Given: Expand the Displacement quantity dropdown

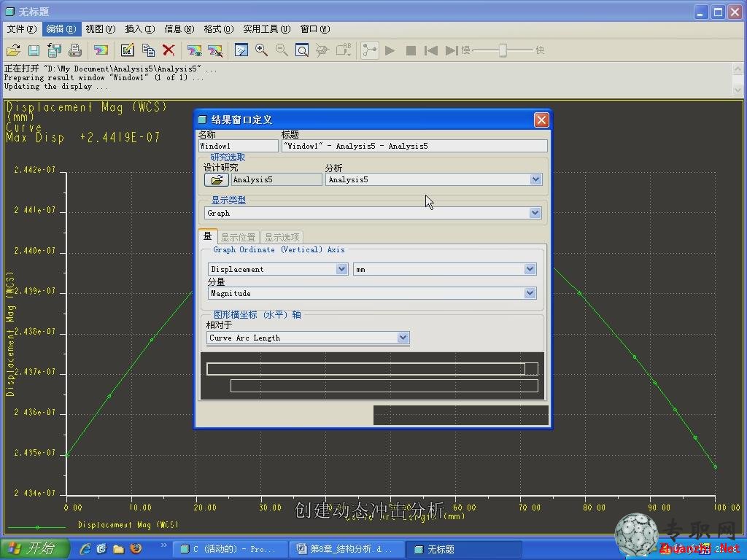Looking at the screenshot, I should (x=341, y=269).
